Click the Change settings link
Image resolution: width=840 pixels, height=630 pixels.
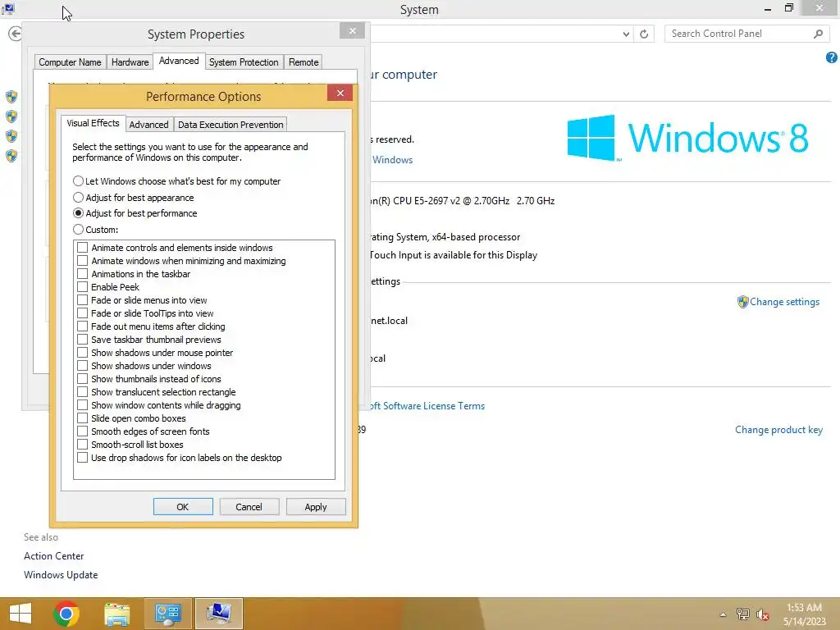pos(784,302)
